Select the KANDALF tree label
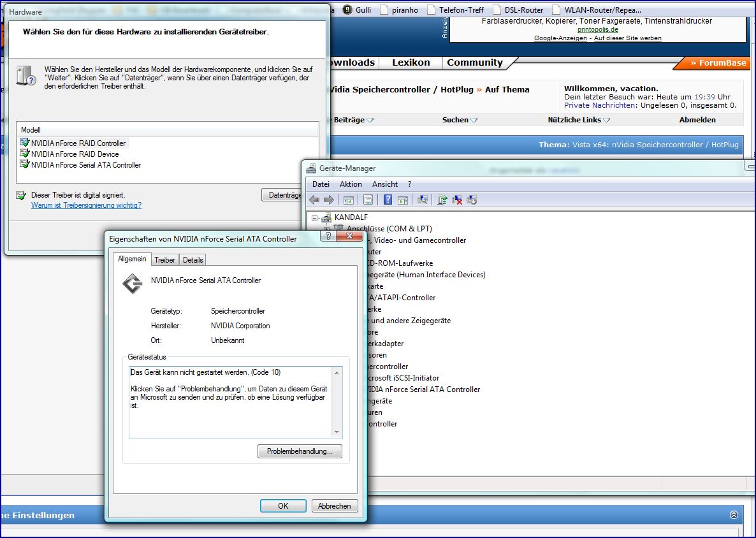The height and width of the screenshot is (538, 756). [x=351, y=217]
